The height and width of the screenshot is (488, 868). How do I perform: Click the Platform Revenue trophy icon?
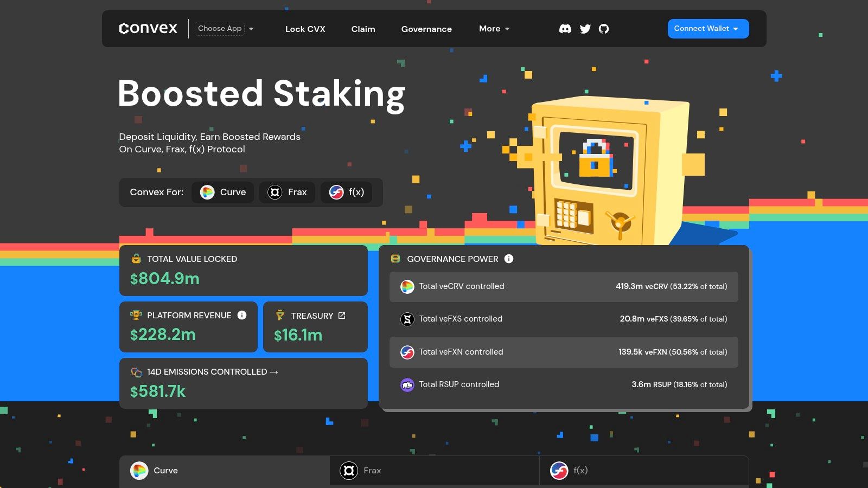(136, 314)
